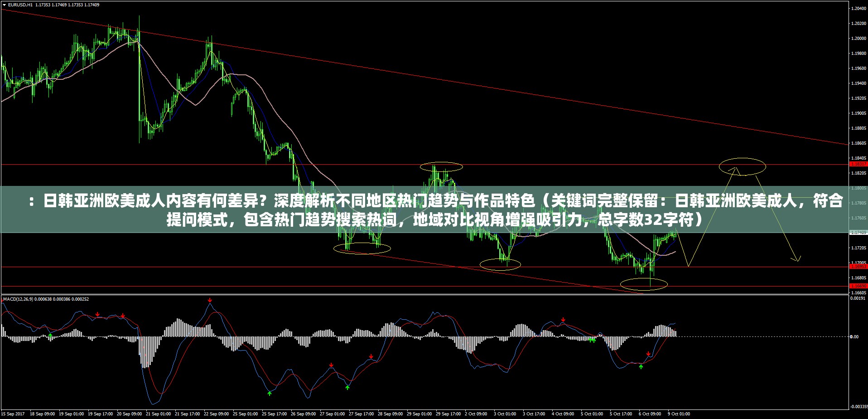
Task: Select the yellow ellipse at the lowest price bottom
Action: [643, 284]
